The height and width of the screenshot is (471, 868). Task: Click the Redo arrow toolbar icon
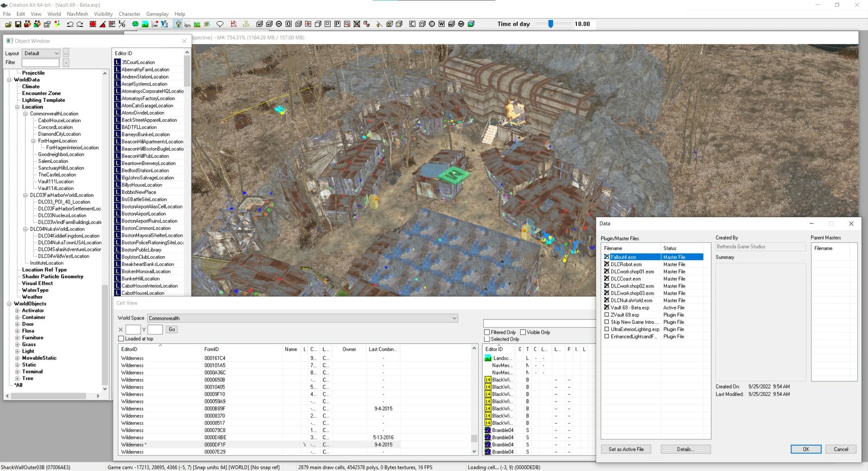click(80, 24)
